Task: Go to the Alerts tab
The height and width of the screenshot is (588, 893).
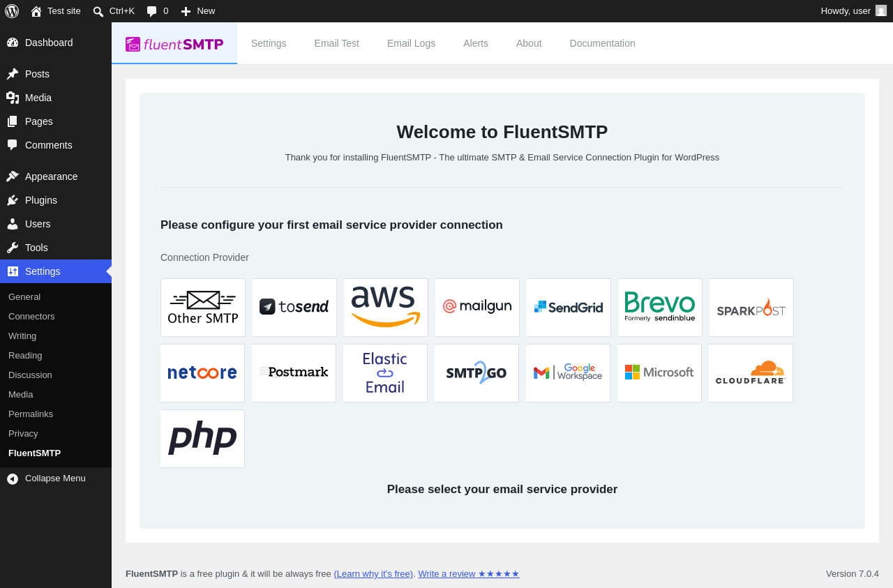Action: pos(476,43)
